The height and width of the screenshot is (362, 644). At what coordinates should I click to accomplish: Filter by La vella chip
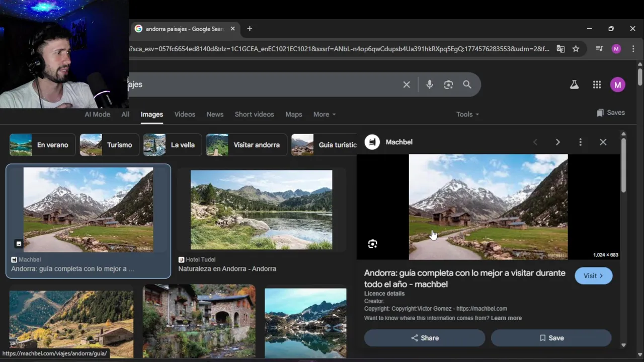point(172,145)
